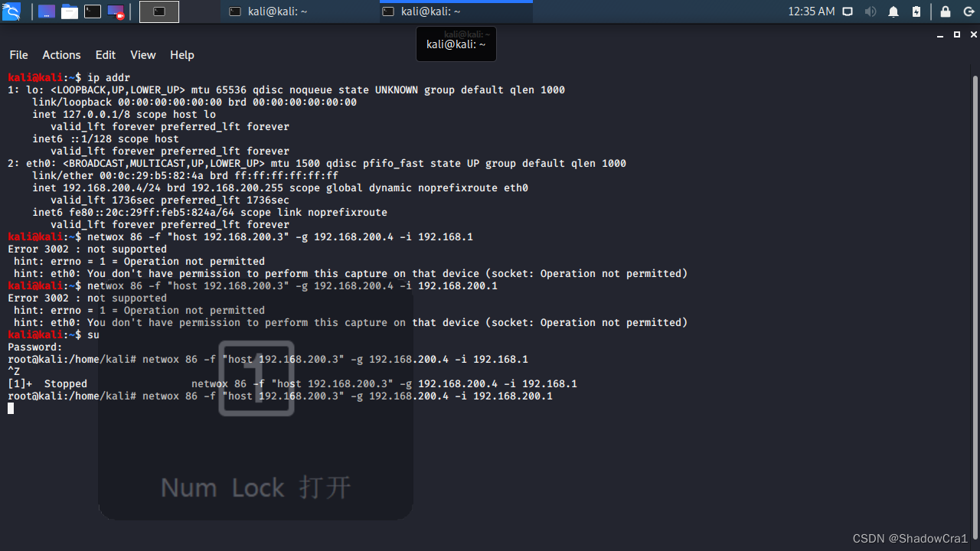
Task: Close the terminal window
Action: point(974,35)
